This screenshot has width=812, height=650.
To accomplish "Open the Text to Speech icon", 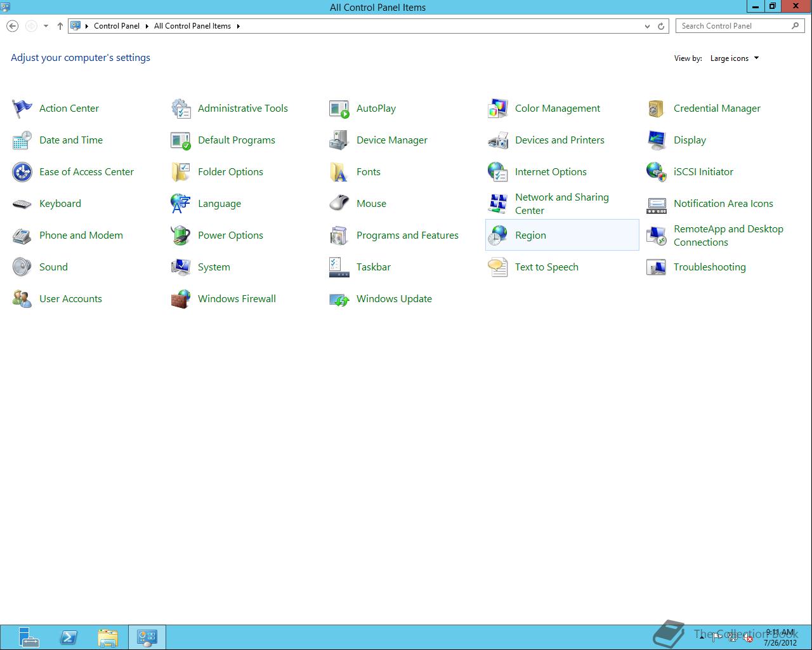I will (x=498, y=267).
